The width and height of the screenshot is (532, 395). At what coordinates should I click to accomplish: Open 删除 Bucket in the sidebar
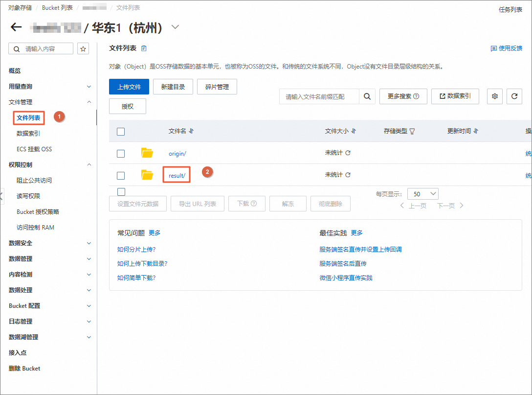point(24,368)
